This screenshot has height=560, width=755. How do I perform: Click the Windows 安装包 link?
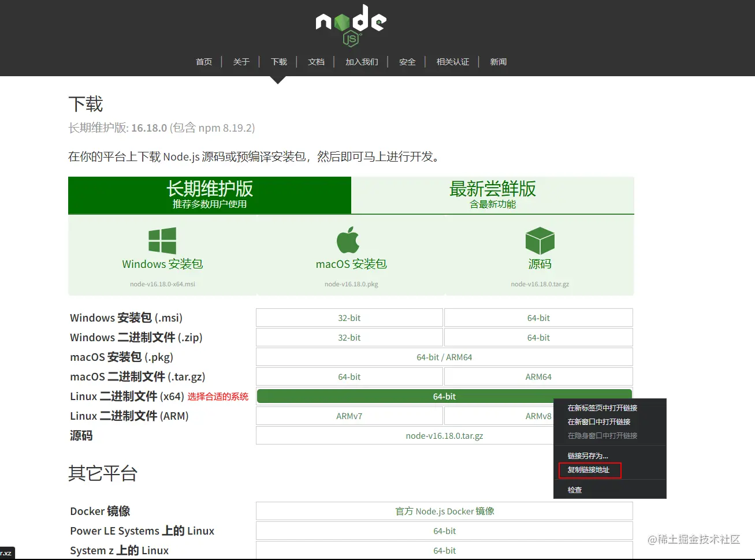pos(162,264)
